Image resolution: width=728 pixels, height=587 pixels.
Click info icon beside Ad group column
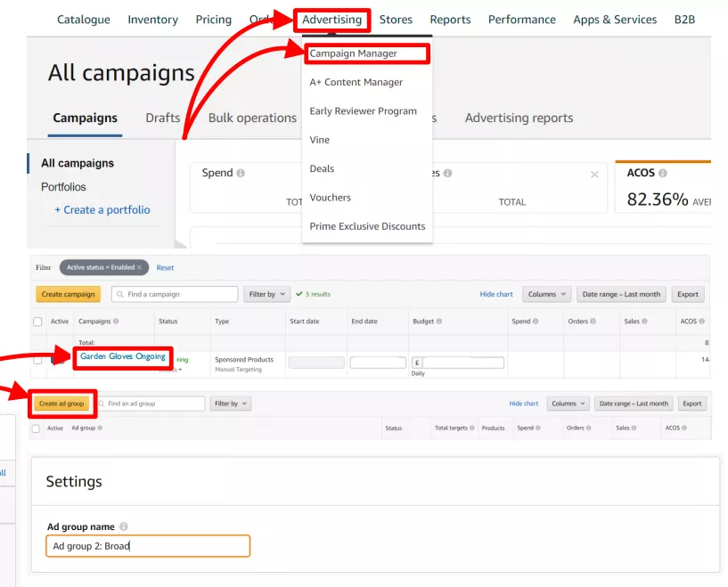click(100, 428)
